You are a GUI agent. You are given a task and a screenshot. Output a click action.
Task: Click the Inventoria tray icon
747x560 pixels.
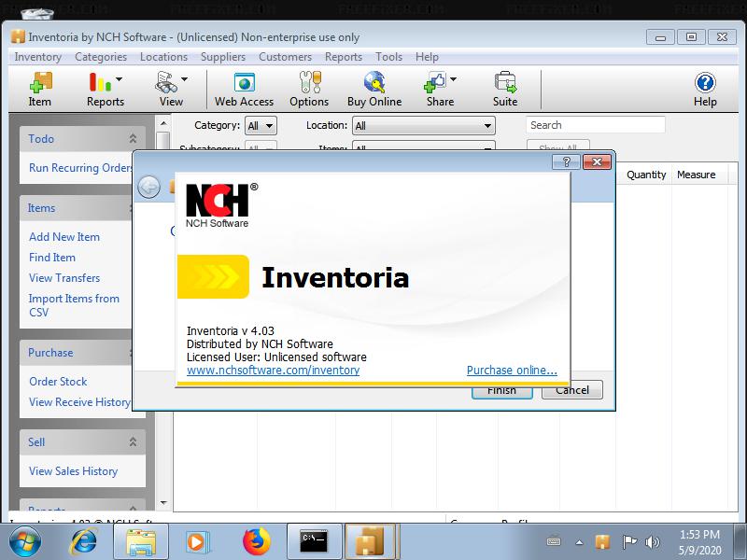pyautogui.click(x=602, y=541)
